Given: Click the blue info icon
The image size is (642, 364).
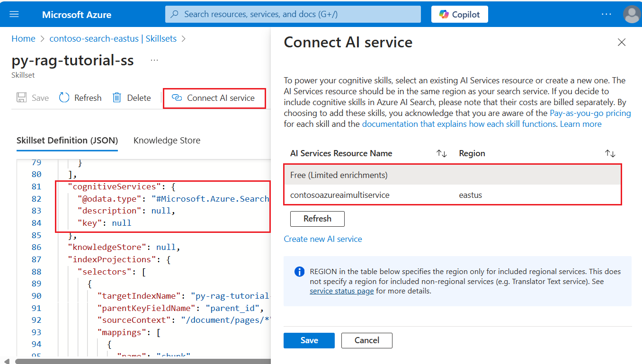Looking at the screenshot, I should (299, 272).
